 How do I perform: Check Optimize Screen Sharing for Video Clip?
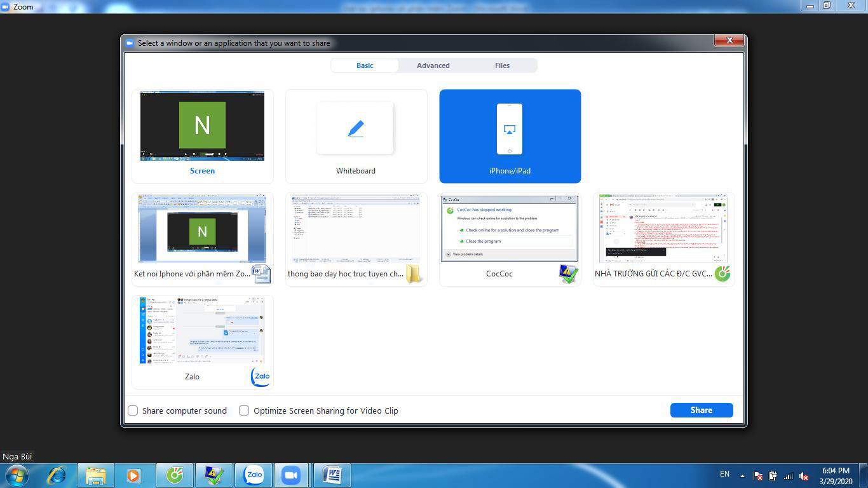pos(244,410)
